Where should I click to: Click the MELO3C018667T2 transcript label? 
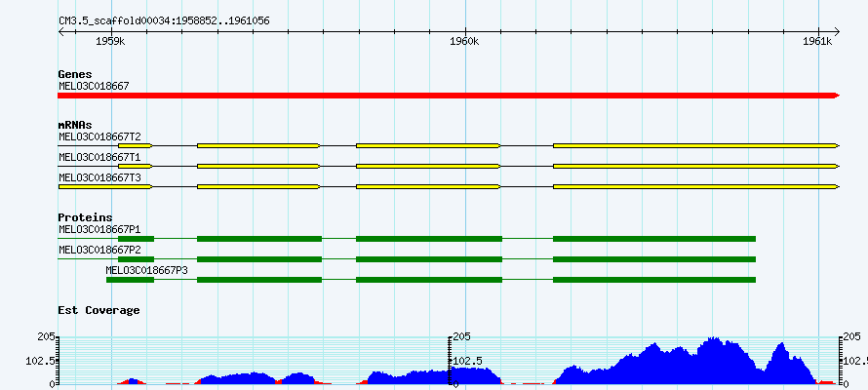pos(99,136)
